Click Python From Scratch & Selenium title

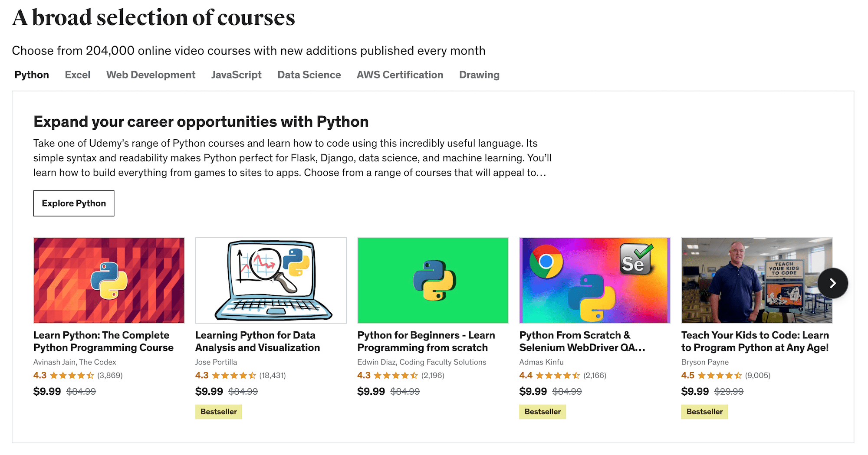tap(582, 341)
